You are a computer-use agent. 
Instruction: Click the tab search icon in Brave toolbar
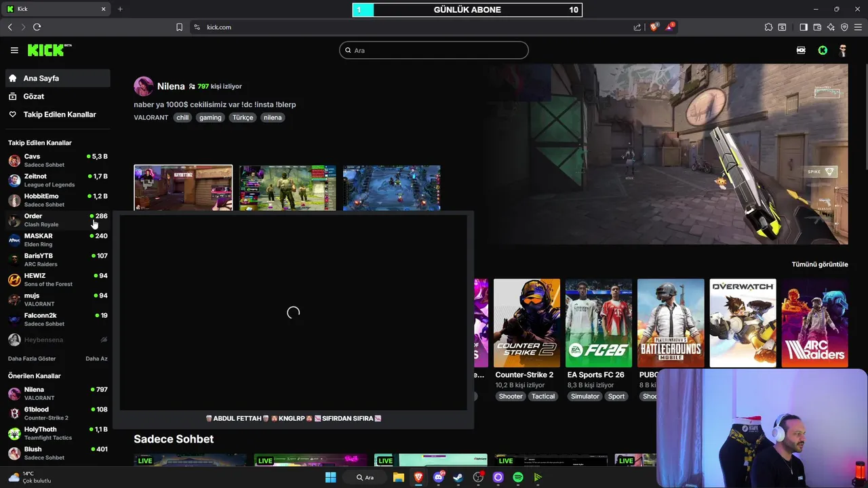(782, 27)
